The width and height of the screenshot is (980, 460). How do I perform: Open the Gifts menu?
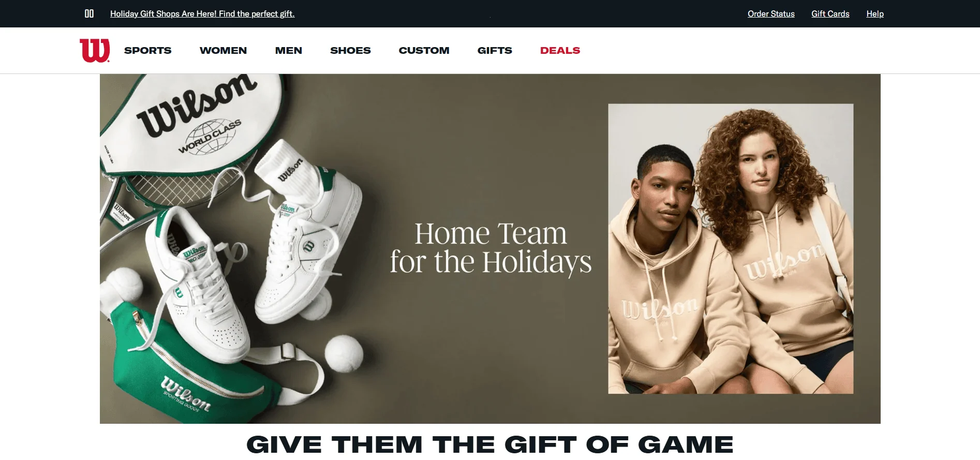click(x=495, y=50)
